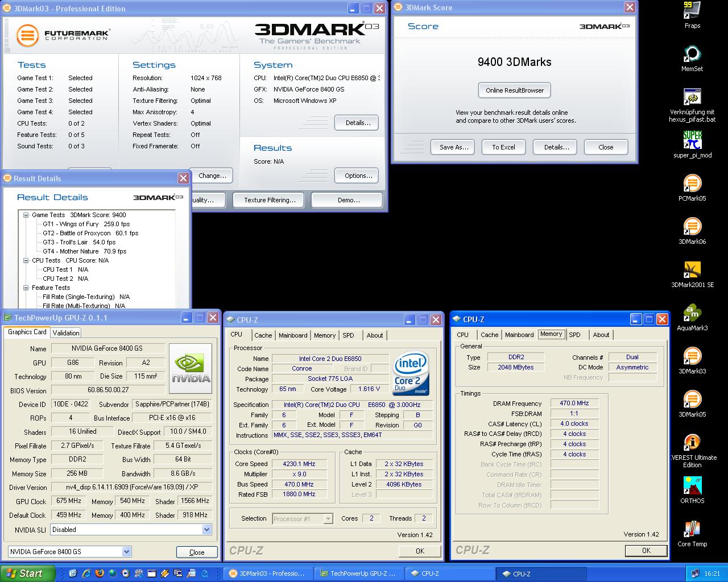Launch the hexus_pifast.bat shortcut
The height and width of the screenshot is (582, 728).
point(692,106)
